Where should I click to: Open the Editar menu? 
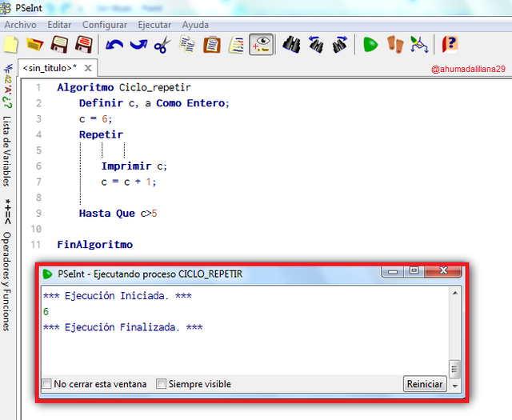[x=59, y=25]
